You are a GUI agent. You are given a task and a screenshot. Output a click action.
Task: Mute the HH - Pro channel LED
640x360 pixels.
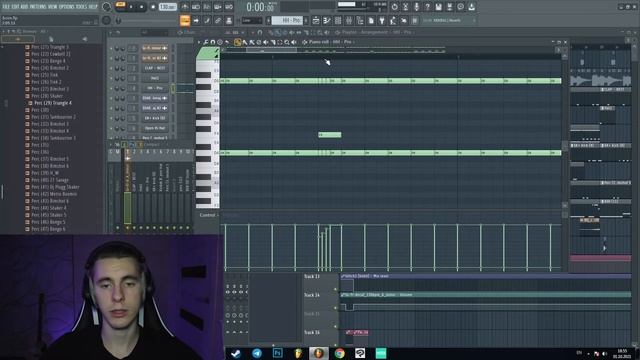(x=111, y=89)
